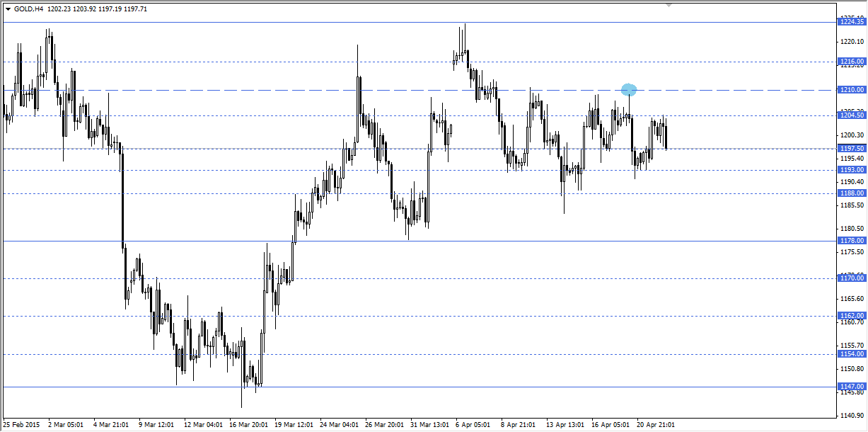Select the 1197.50 price level label
Screen dimensions: 868x432
click(852, 149)
